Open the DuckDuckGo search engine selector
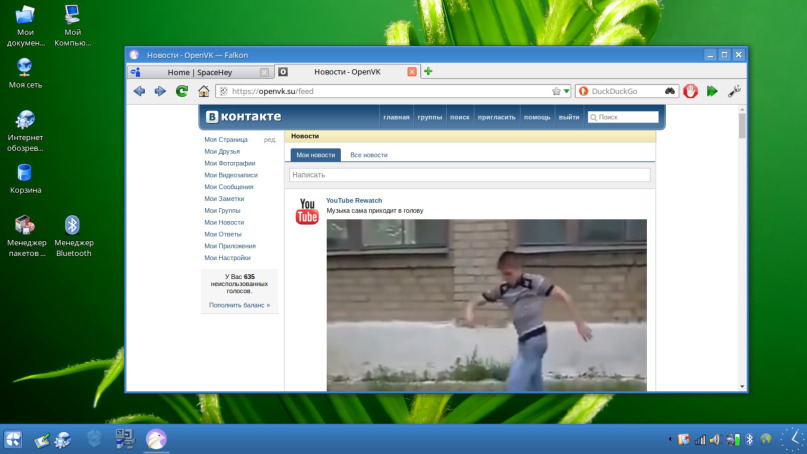 [x=585, y=91]
